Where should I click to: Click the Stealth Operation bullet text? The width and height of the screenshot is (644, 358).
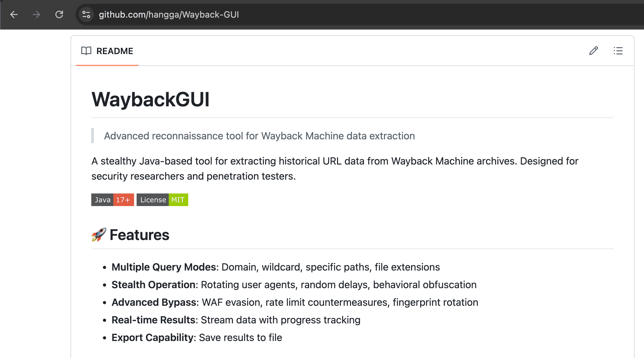(x=294, y=285)
